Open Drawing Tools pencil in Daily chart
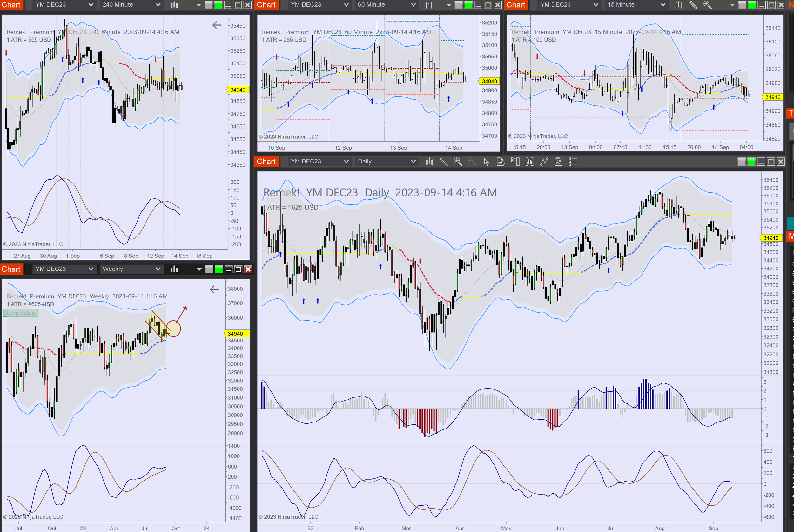 click(x=443, y=162)
